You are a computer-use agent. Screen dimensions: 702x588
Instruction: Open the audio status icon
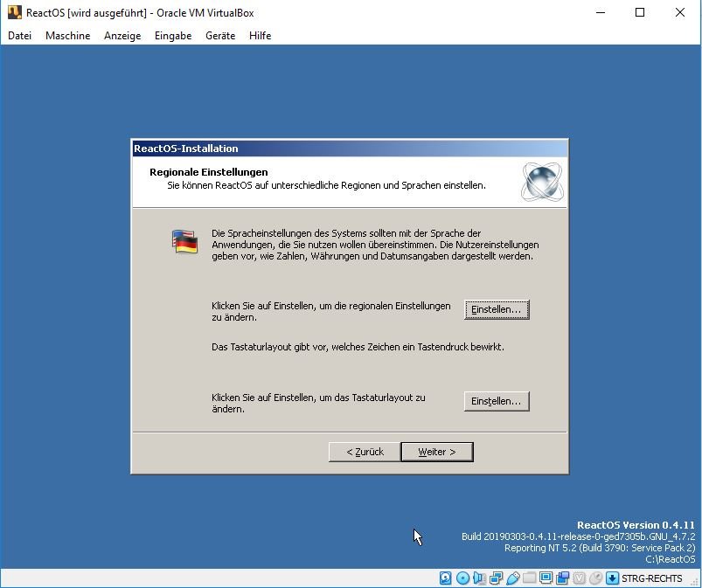pyautogui.click(x=479, y=578)
